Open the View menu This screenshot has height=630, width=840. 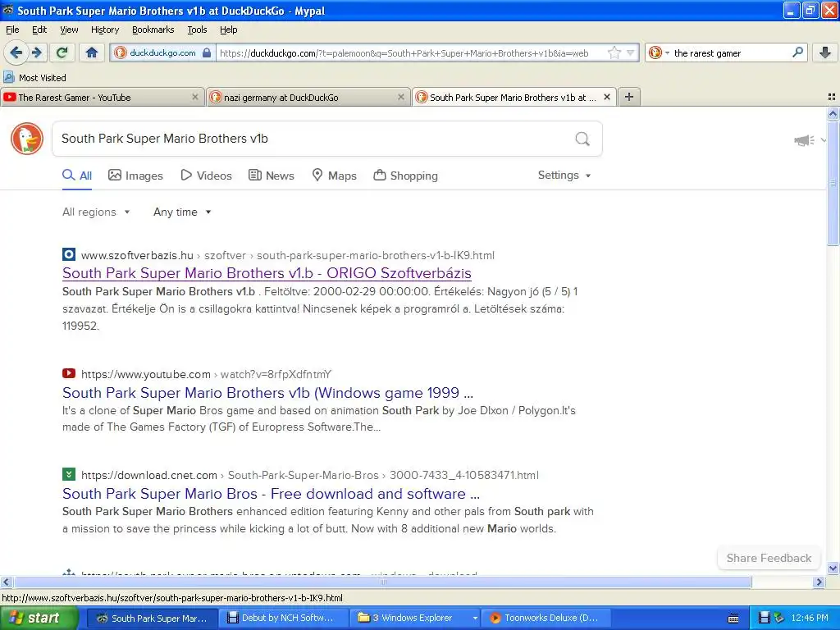69,30
